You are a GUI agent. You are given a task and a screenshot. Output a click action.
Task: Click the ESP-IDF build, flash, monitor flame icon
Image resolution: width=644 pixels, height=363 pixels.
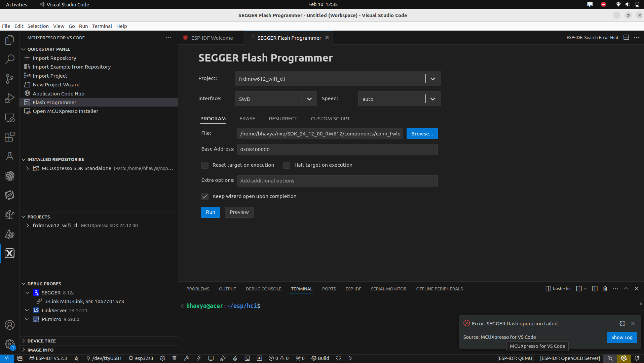point(235,358)
